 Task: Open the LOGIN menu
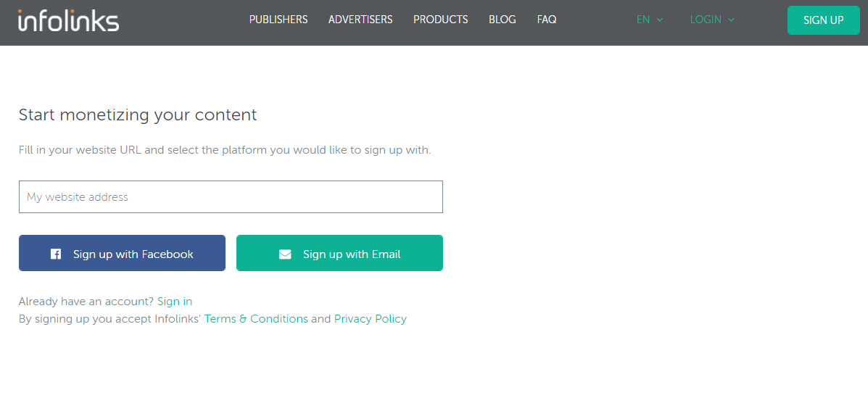pyautogui.click(x=712, y=20)
